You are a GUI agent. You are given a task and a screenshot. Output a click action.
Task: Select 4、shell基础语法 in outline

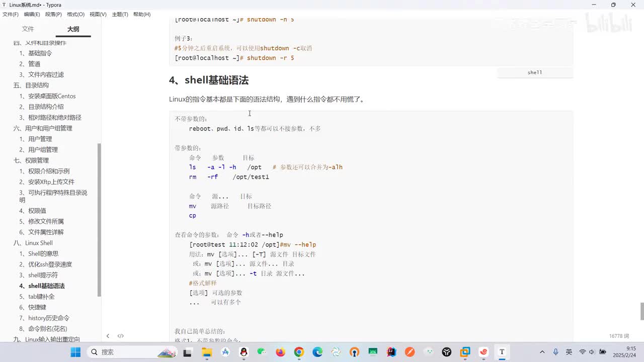[x=42, y=286]
